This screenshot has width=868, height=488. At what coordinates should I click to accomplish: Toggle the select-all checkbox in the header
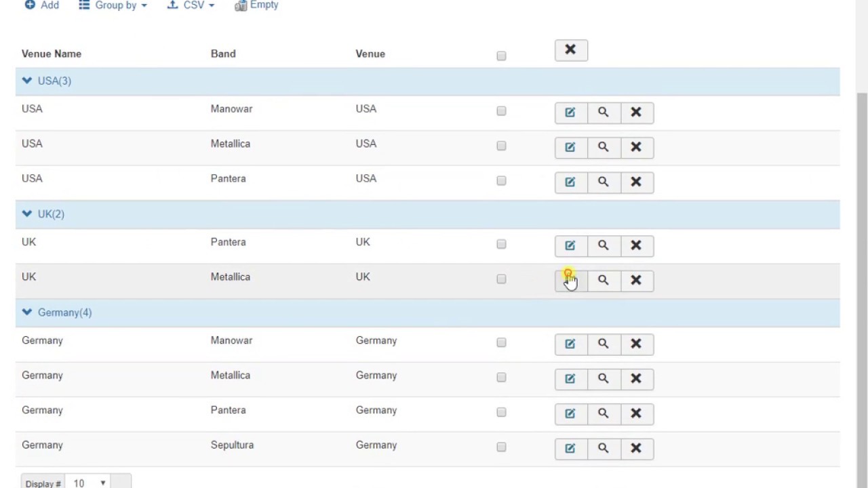click(501, 56)
